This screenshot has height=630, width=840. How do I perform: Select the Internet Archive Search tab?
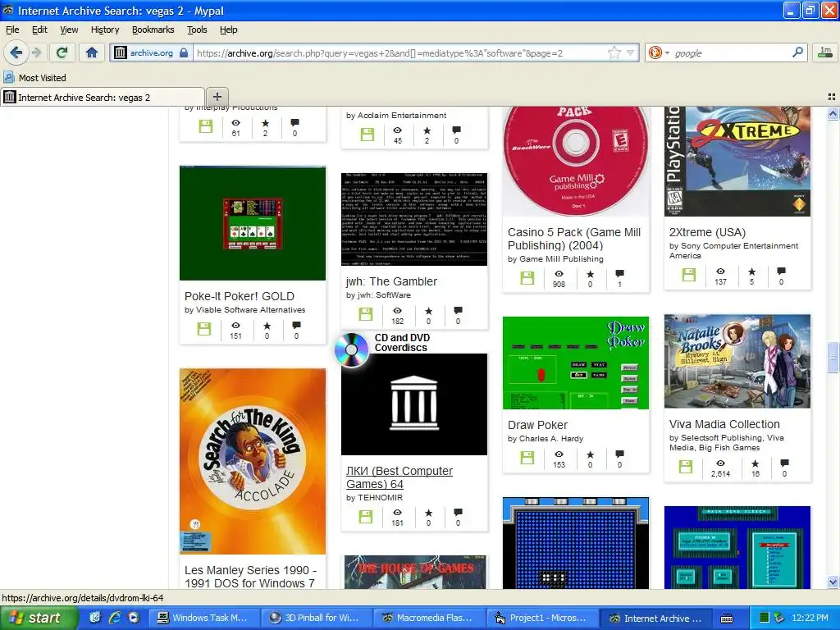pos(103,97)
